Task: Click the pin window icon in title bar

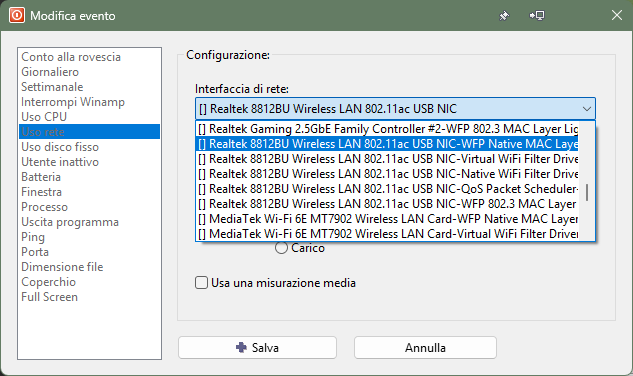Action: [x=504, y=16]
